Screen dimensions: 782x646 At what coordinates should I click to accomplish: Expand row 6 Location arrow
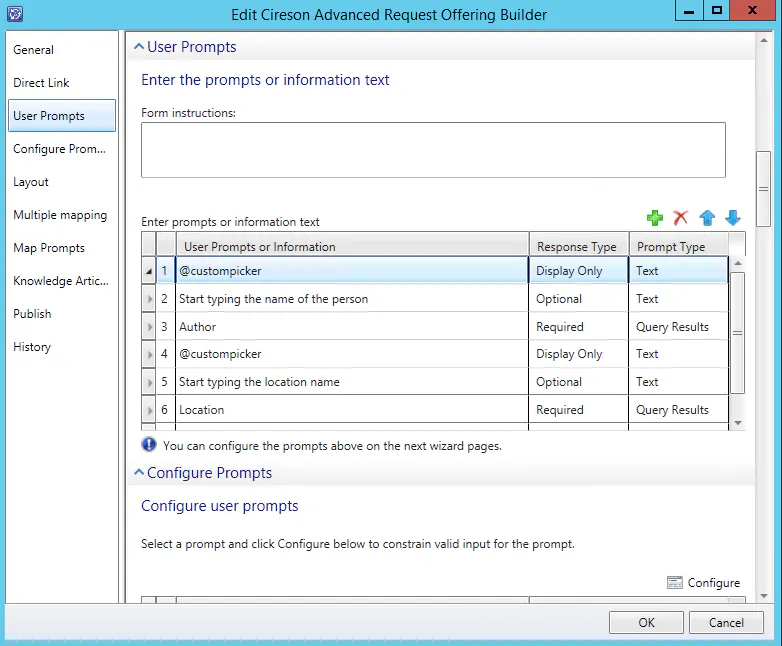coord(149,410)
